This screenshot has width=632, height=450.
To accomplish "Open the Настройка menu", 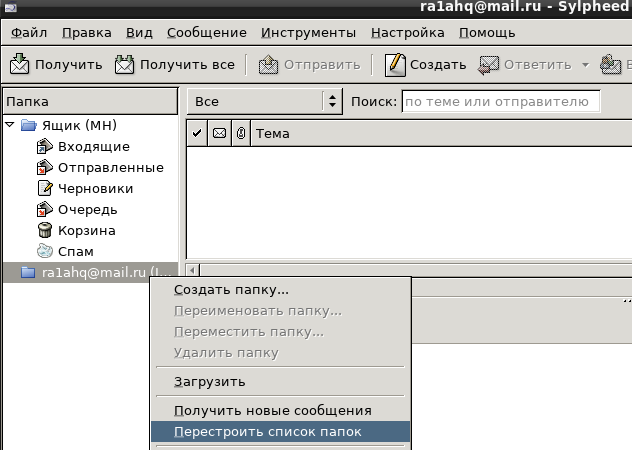I will click(407, 33).
